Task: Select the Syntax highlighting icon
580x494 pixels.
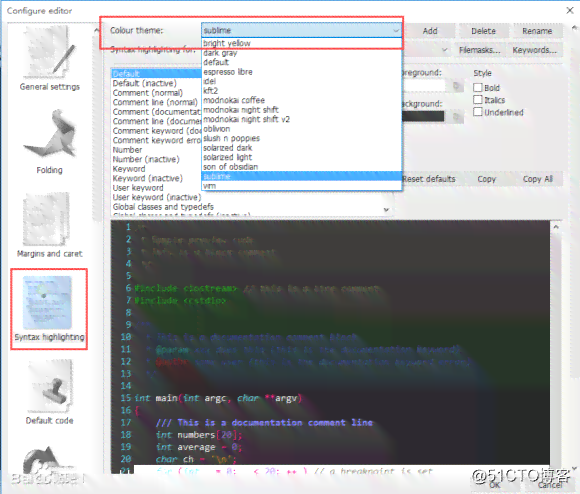Action: click(x=47, y=302)
